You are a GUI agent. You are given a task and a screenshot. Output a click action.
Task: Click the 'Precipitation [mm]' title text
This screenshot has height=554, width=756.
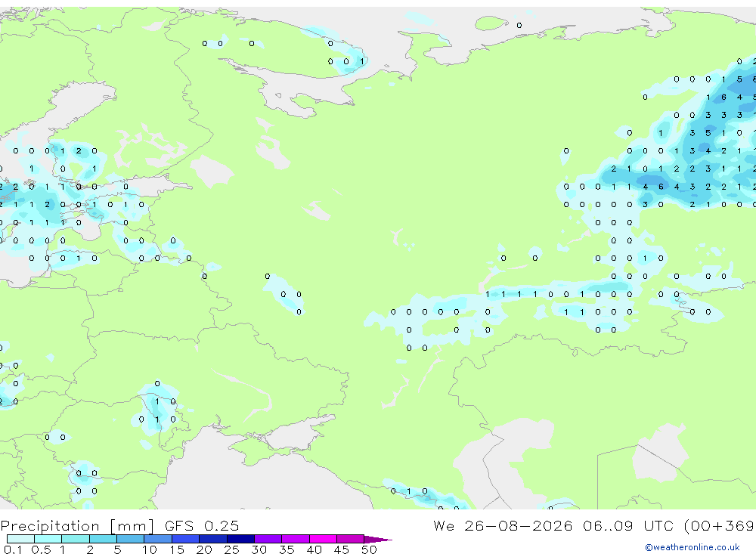(77, 526)
